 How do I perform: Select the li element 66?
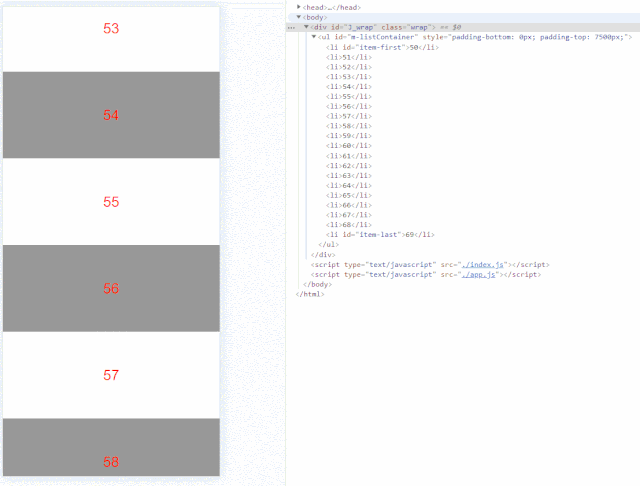pos(349,205)
